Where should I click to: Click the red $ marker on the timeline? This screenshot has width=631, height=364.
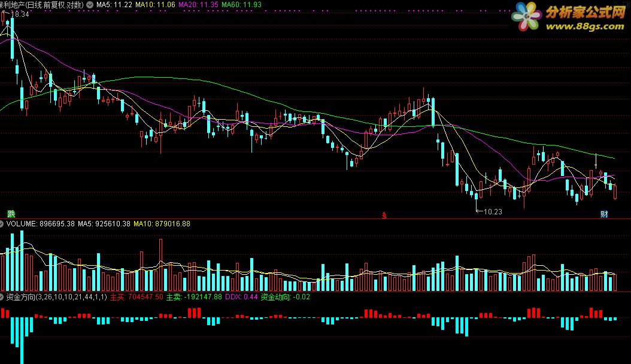(x=384, y=216)
